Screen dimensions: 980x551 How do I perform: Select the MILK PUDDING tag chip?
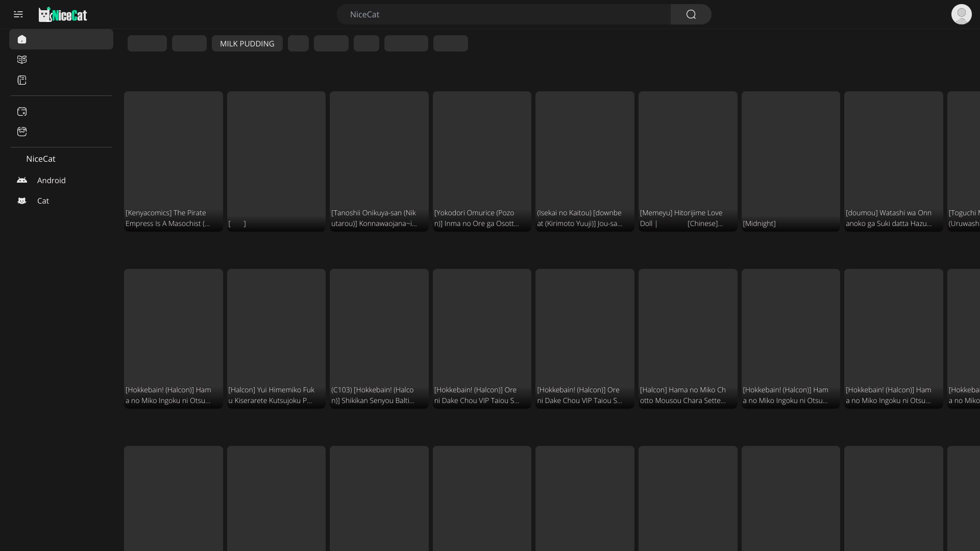click(x=247, y=43)
